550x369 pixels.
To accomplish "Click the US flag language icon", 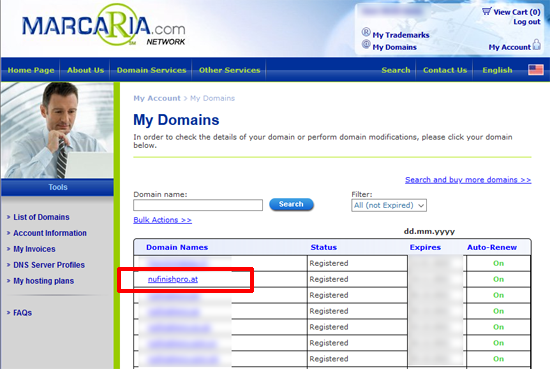I will 536,70.
